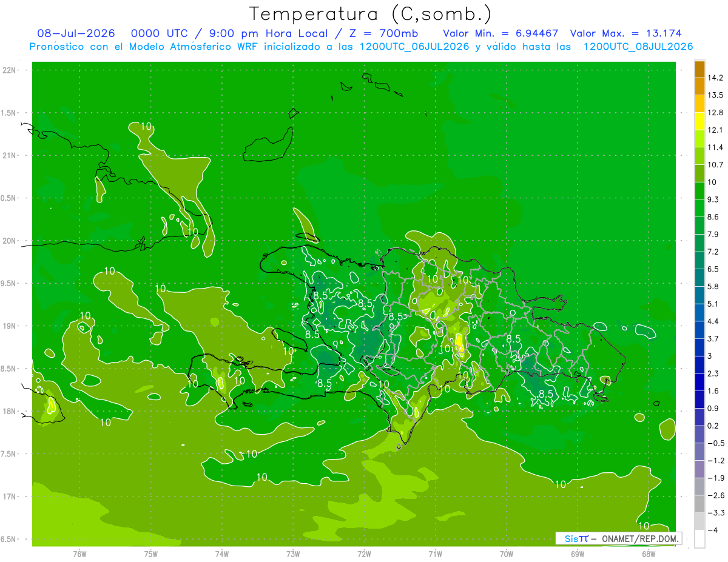Click the "21N" latitude axis label
728x562 pixels.
pyautogui.click(x=10, y=155)
